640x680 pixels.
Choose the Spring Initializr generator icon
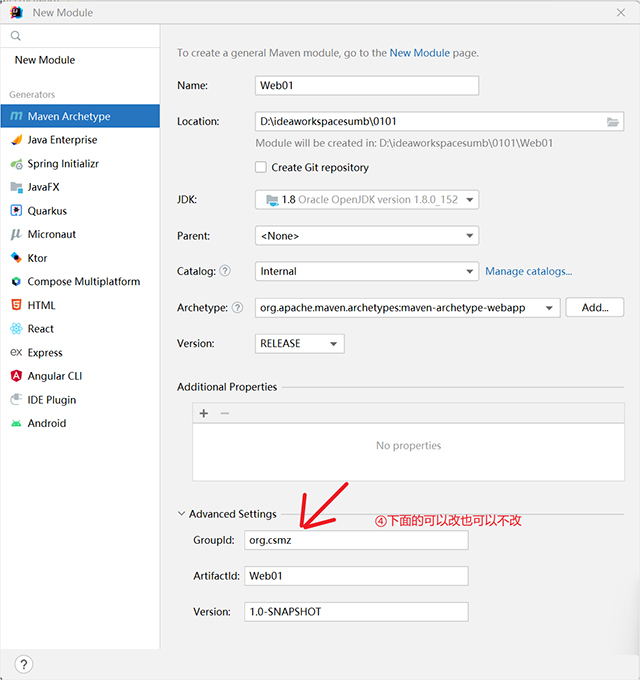point(16,164)
